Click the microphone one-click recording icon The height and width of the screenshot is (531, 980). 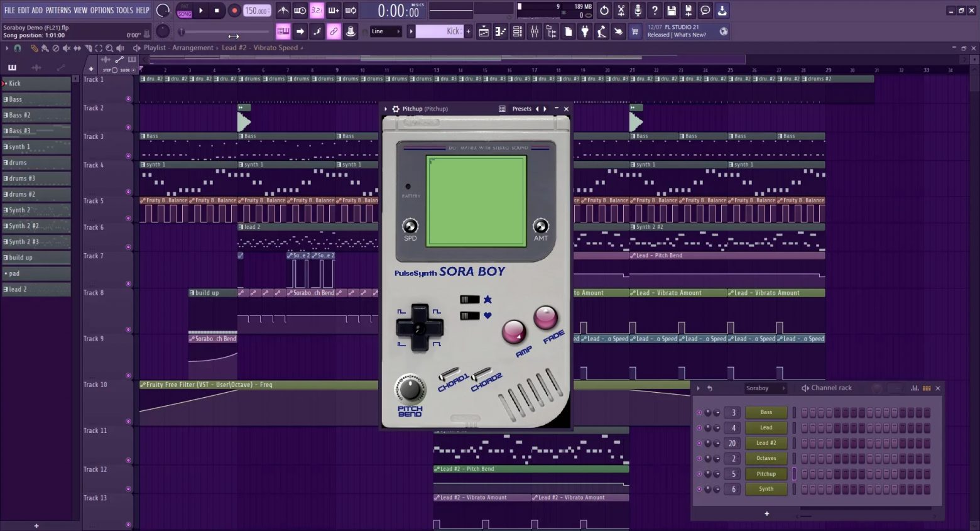coord(638,11)
